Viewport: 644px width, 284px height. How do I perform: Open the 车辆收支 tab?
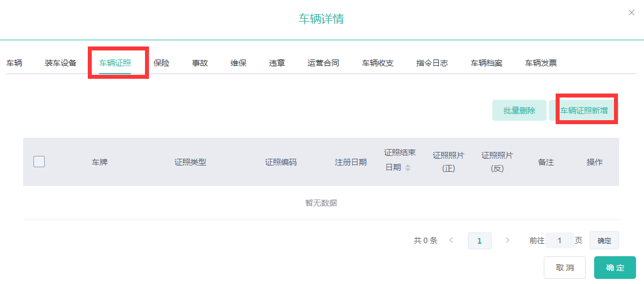click(x=378, y=63)
